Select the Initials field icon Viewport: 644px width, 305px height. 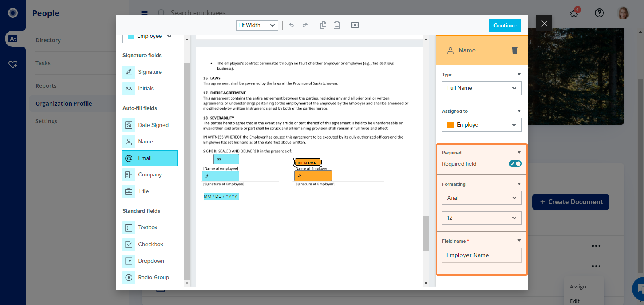coord(129,89)
